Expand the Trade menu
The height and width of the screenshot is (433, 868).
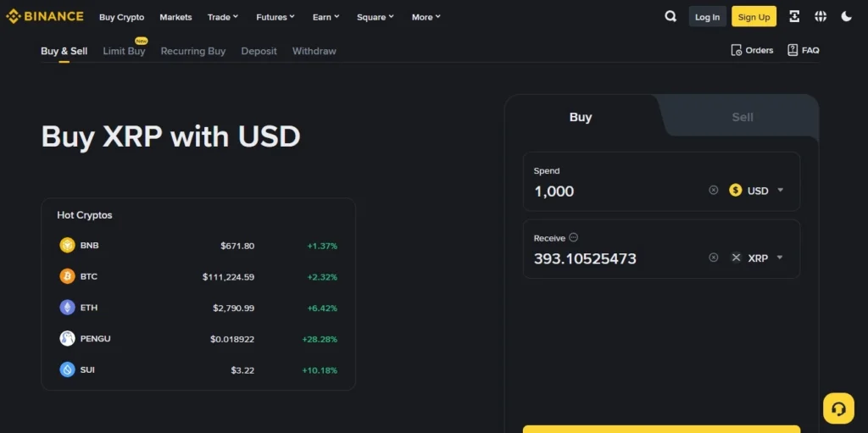[x=223, y=17]
